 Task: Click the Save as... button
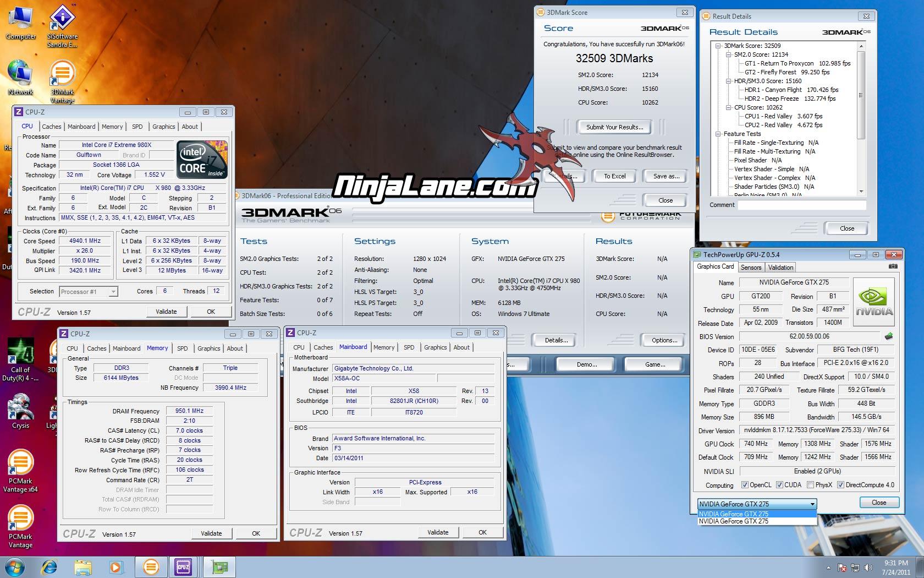[666, 176]
